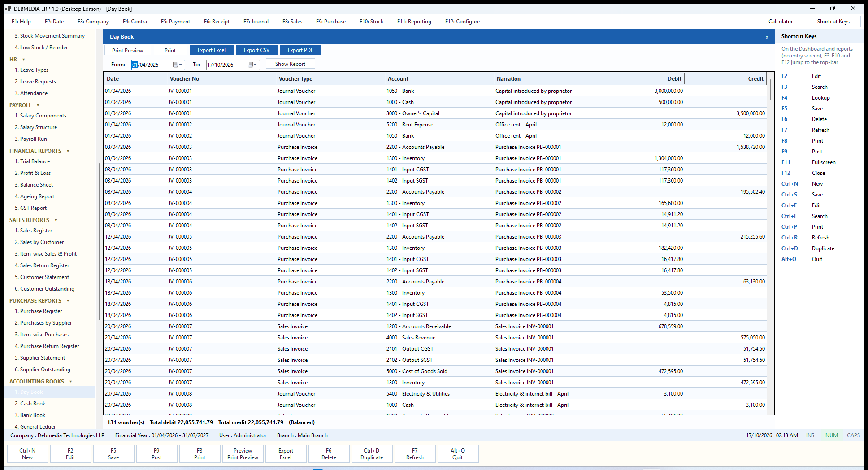The width and height of the screenshot is (868, 470).
Task: Open the F12: Configure menu
Action: (462, 22)
